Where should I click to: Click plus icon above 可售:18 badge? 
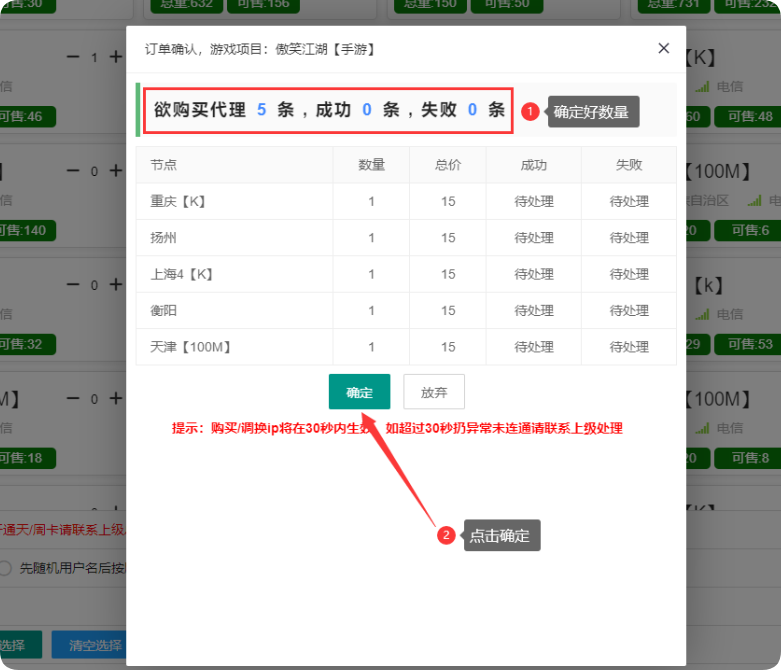(x=116, y=398)
